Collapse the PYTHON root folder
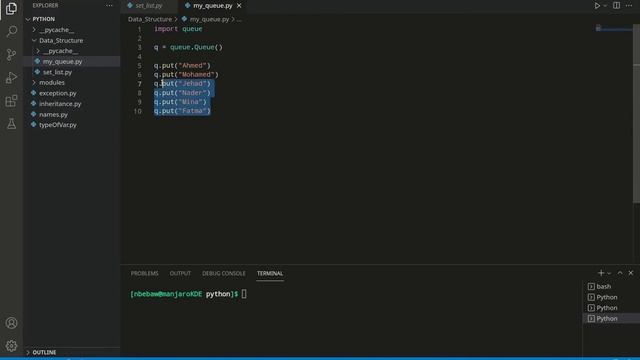 (44, 19)
